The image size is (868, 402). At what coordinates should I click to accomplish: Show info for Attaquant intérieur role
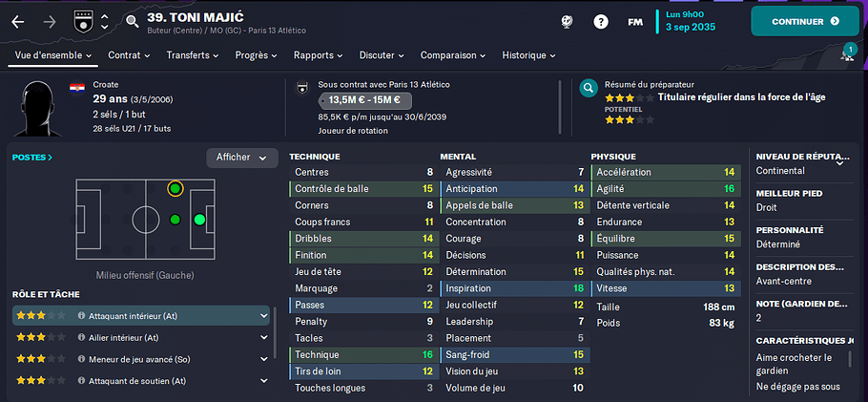tap(81, 315)
